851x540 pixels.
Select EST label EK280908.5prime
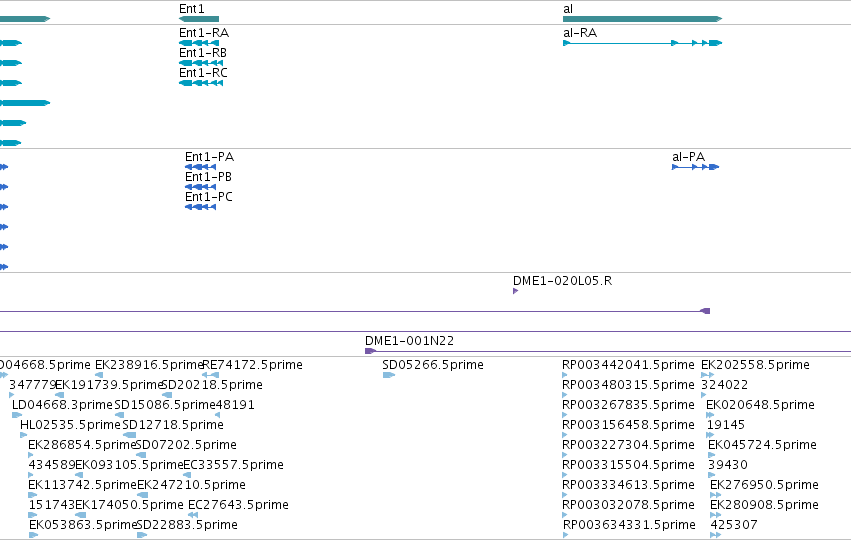click(x=764, y=505)
